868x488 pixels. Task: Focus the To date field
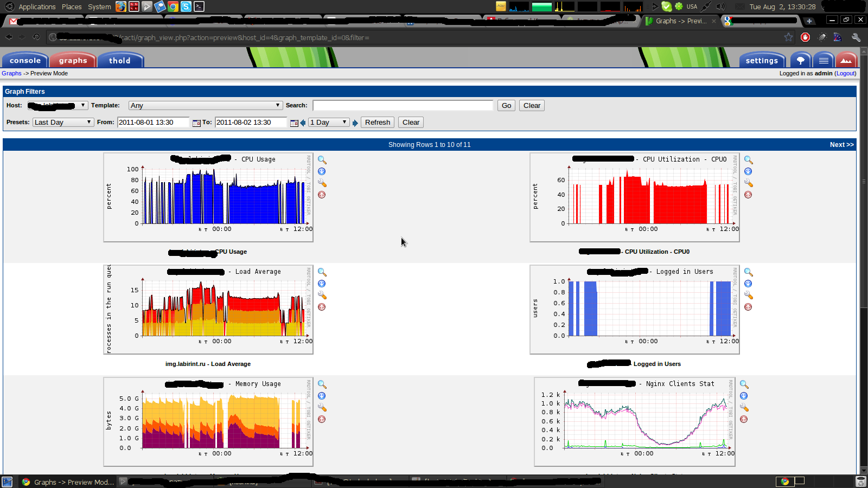(x=251, y=123)
